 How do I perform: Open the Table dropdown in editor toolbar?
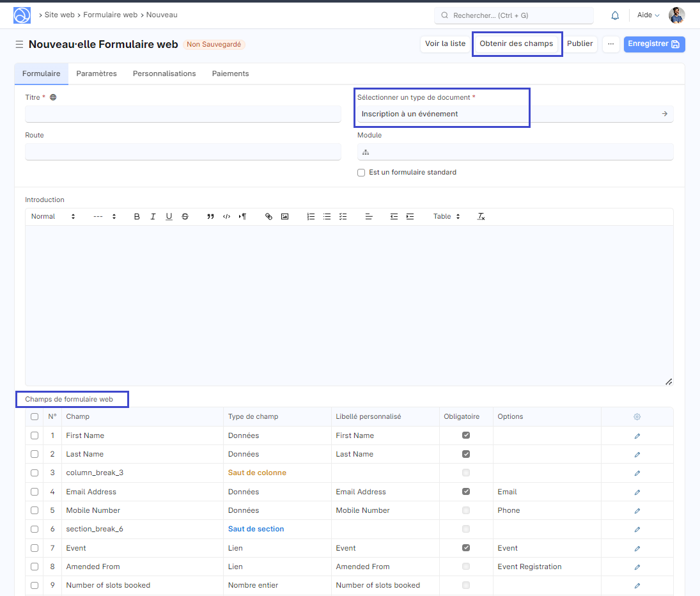pos(446,217)
